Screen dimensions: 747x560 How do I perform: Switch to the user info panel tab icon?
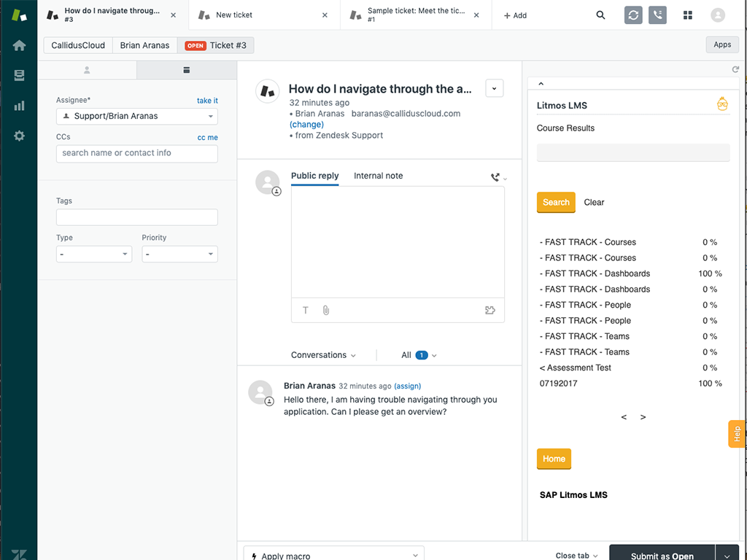click(87, 70)
